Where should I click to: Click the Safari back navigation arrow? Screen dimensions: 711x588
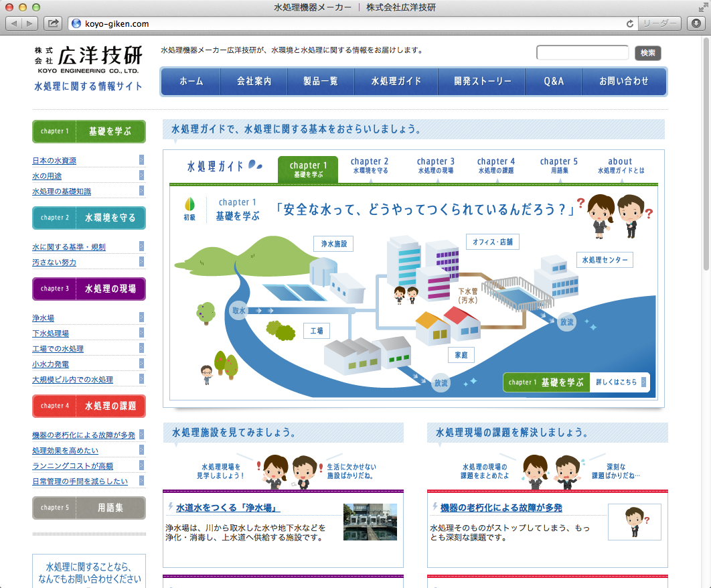(x=15, y=23)
